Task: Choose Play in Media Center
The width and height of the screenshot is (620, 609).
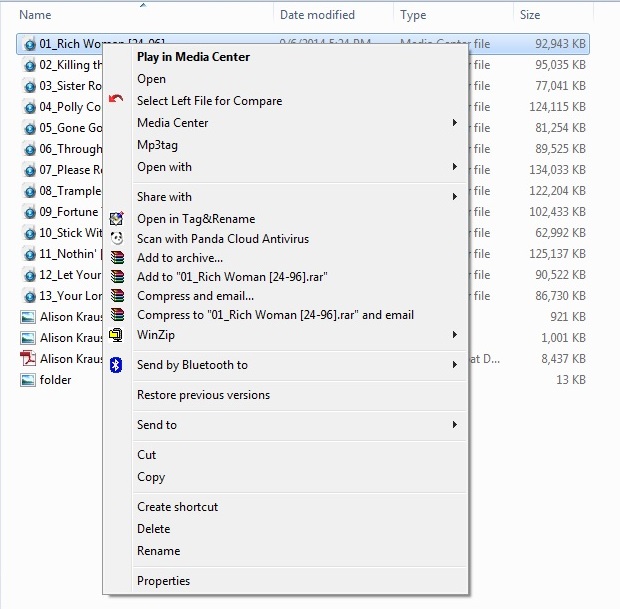Action: 193,57
